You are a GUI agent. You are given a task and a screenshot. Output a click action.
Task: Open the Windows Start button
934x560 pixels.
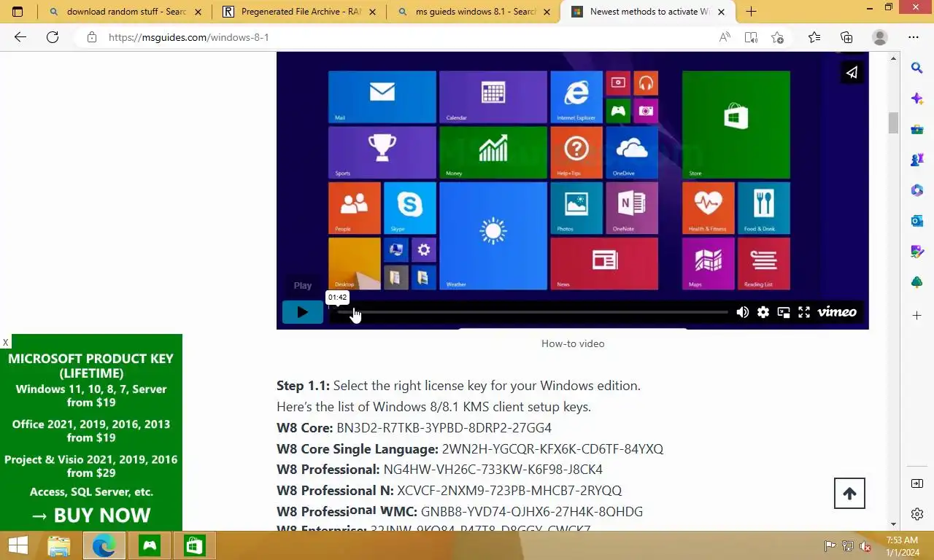(18, 545)
